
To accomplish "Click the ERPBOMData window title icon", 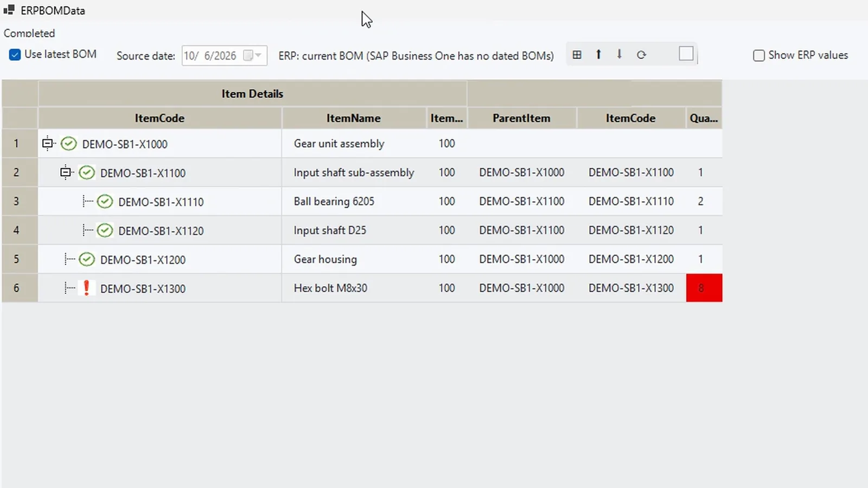I will coord(9,10).
